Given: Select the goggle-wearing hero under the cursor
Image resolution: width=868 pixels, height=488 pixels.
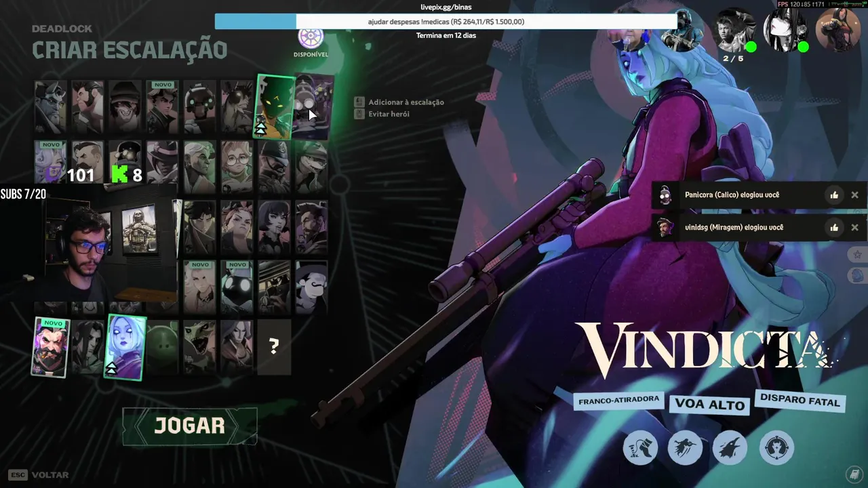Looking at the screenshot, I should pos(313,107).
